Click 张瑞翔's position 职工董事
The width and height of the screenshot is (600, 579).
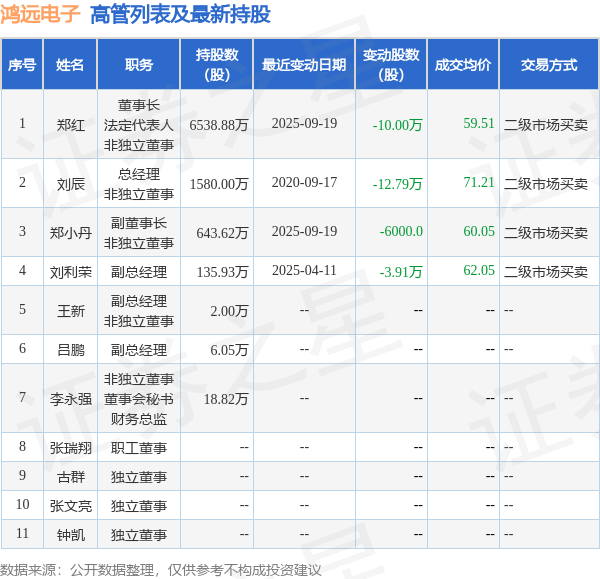click(x=139, y=448)
